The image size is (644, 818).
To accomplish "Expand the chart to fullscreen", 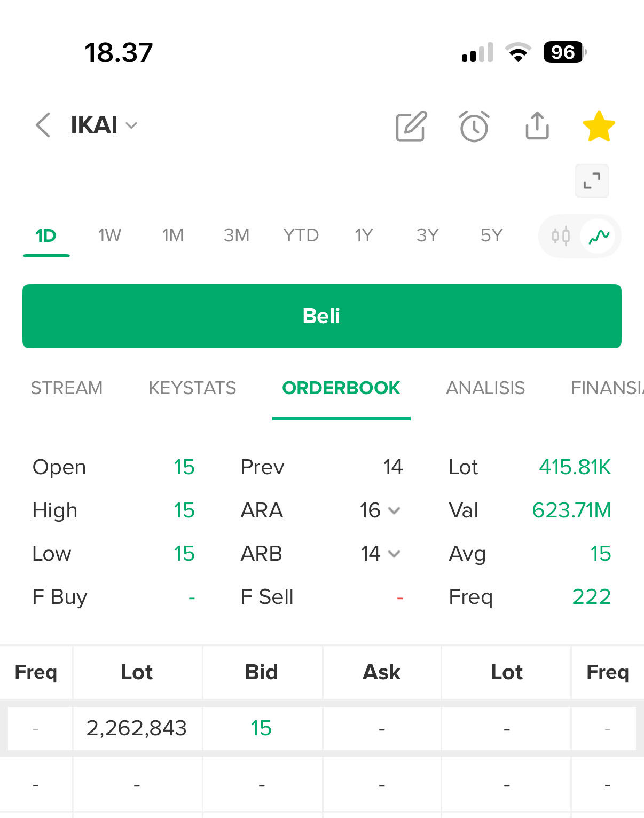I will (592, 181).
